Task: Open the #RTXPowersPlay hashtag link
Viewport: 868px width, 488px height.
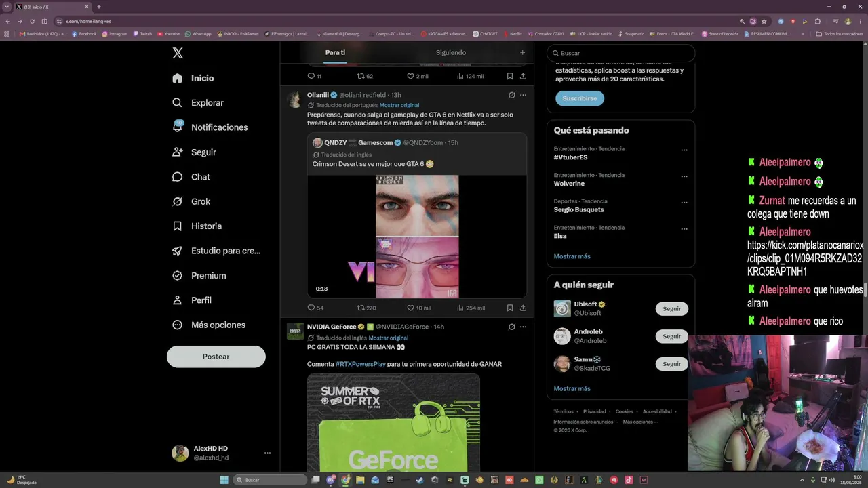Action: click(360, 364)
